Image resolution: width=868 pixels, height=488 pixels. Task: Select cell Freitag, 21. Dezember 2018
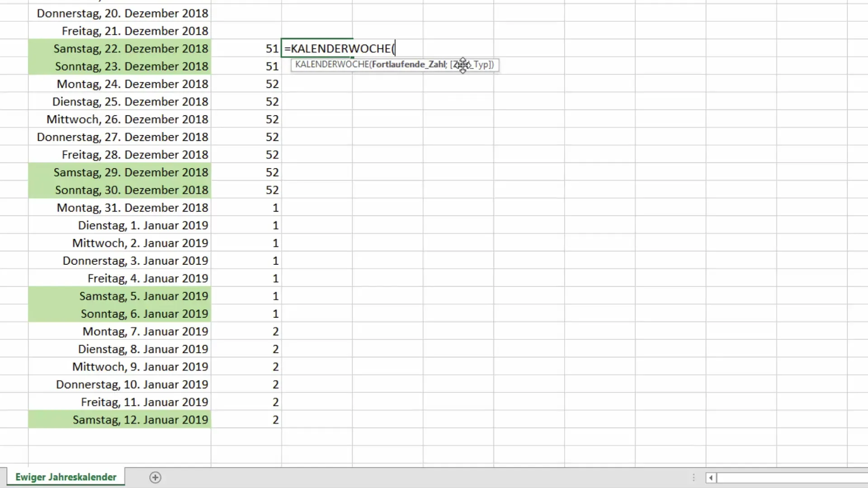[120, 31]
